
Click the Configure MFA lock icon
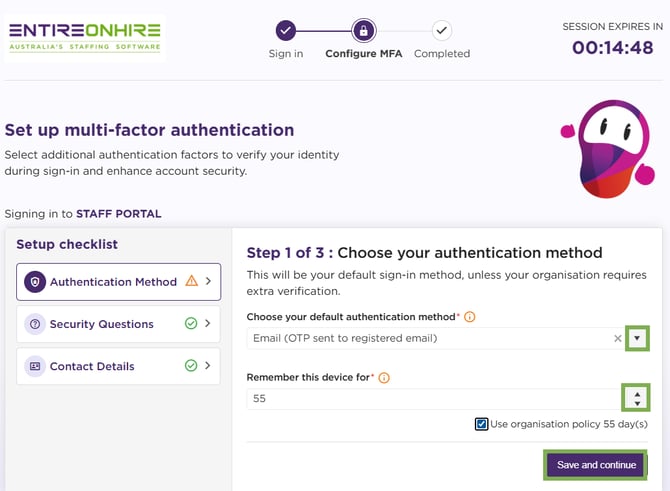[363, 30]
